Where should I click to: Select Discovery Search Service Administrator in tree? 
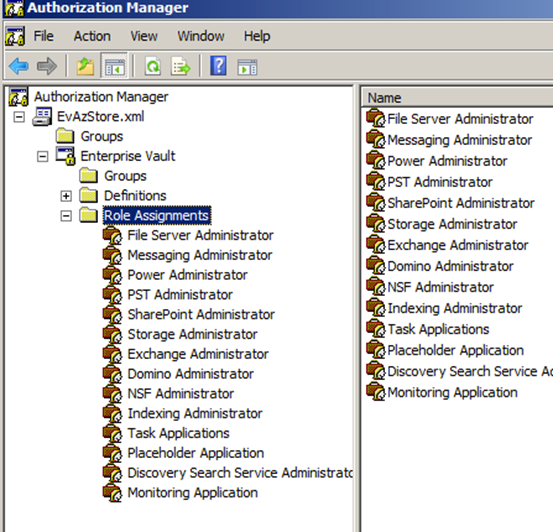pos(240,472)
